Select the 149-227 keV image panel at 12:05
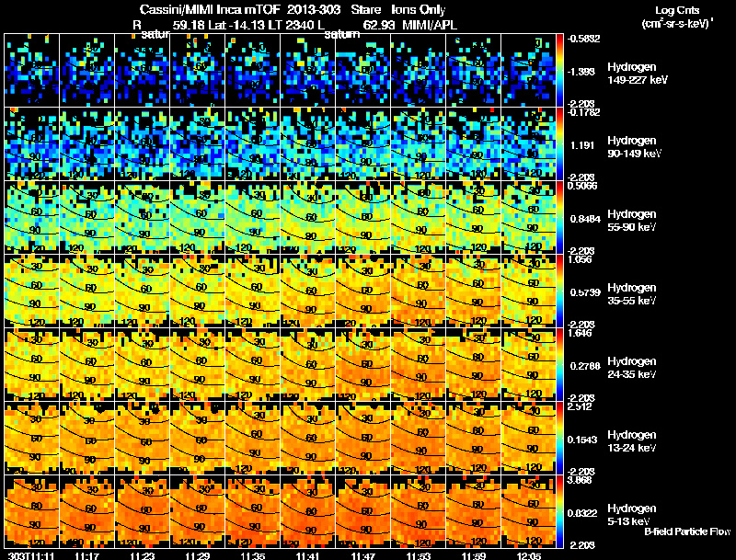This screenshot has height=560, width=736. 529,70
